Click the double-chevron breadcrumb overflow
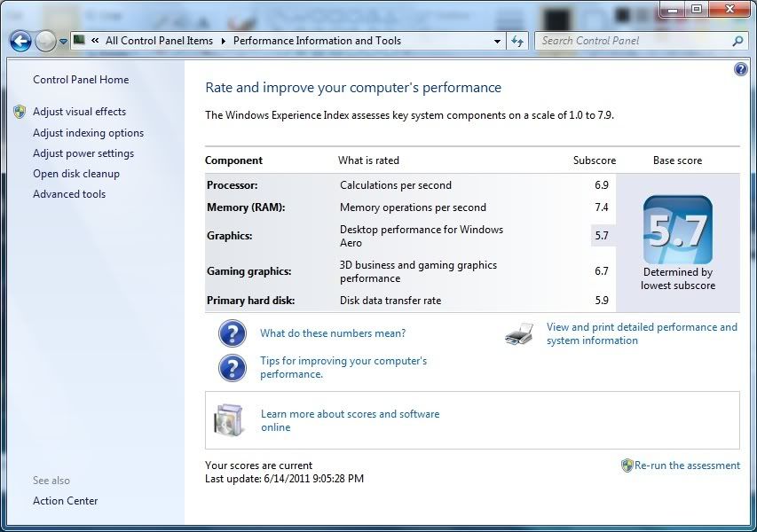 [x=95, y=41]
